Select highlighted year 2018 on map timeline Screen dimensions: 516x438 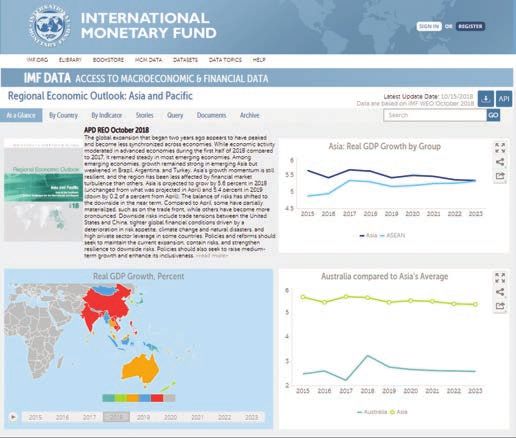tap(116, 417)
